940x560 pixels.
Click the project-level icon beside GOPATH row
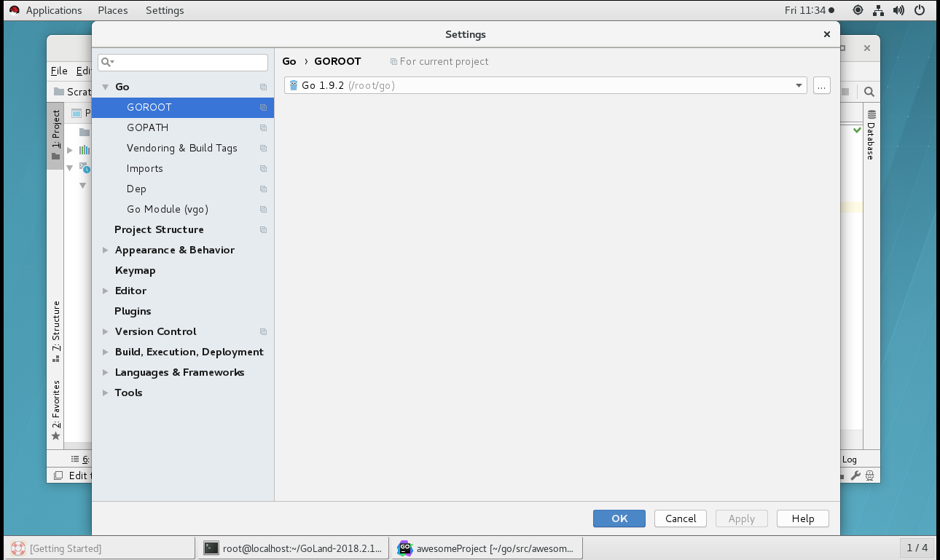(x=264, y=127)
